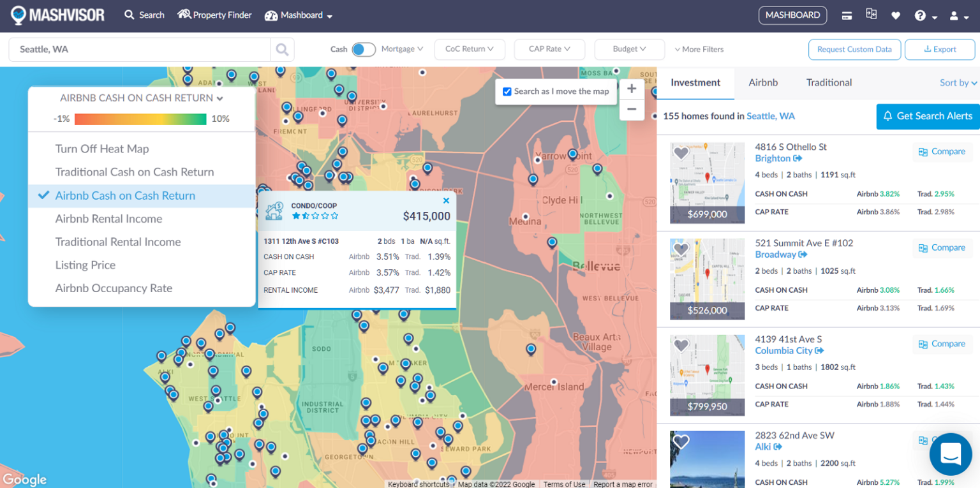Favorite the 521 Summit Ave listing heart
This screenshot has width=980, height=488.
[681, 249]
